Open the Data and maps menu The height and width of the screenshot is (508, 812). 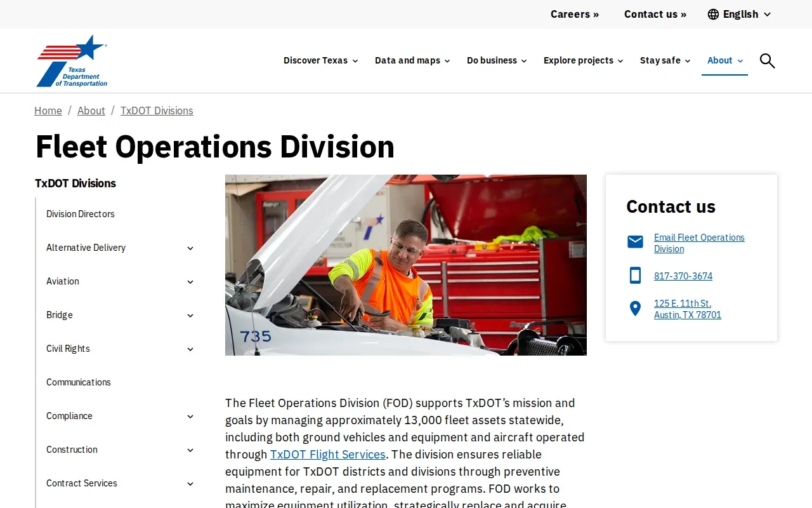(x=412, y=60)
